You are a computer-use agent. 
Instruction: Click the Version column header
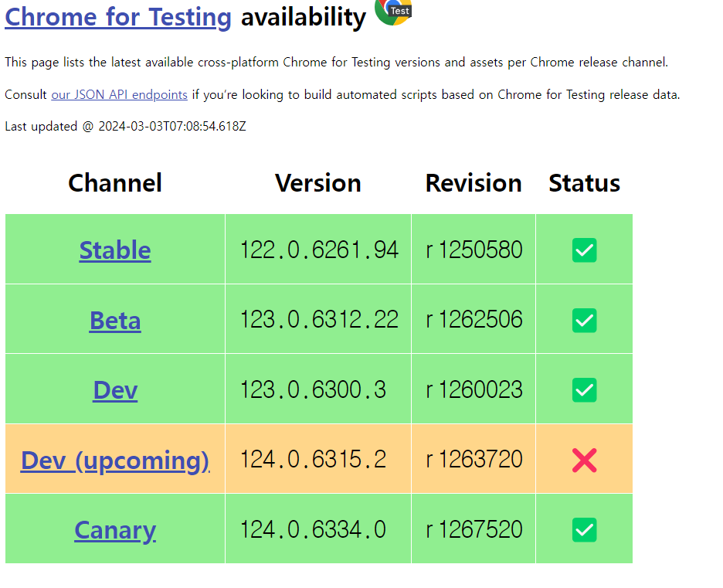point(318,183)
